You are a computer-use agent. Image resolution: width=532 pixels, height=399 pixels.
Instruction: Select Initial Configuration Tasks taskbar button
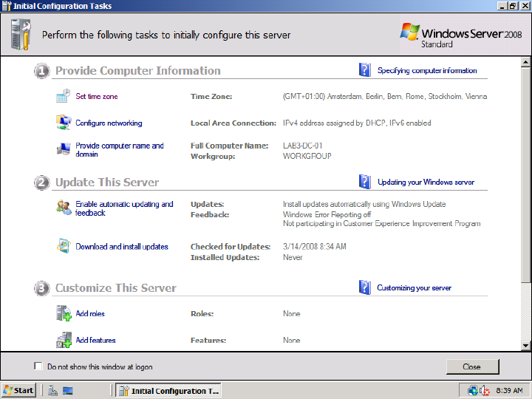168,391
